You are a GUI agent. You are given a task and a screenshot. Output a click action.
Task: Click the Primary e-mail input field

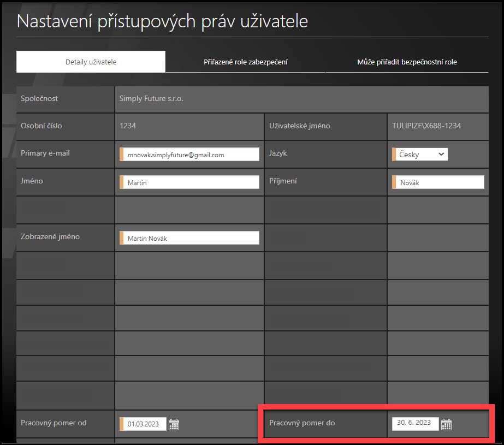point(190,155)
